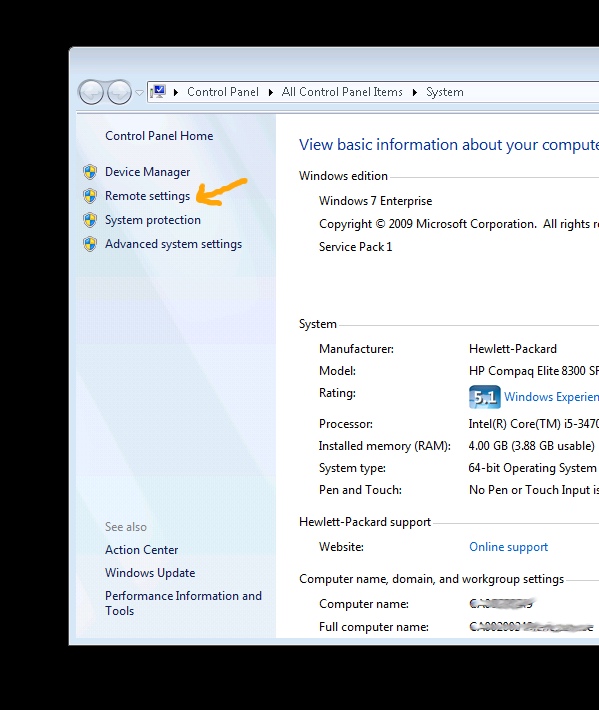Screen dimensions: 599x710
Task: Click shield icon beside Advanced system settings
Action: (x=90, y=244)
